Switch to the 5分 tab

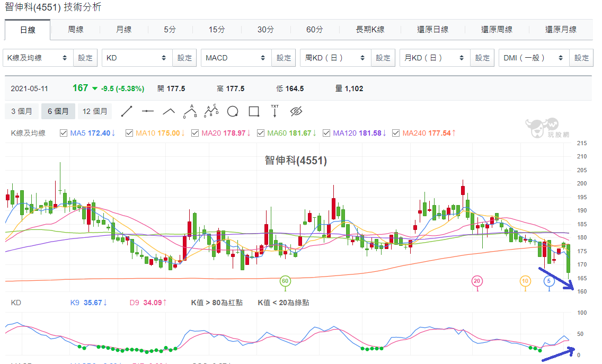[170, 30]
